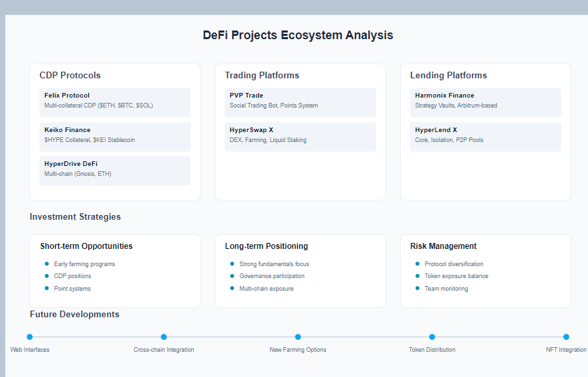588x377 pixels.
Task: Open the HyperLend X card
Action: [486, 137]
